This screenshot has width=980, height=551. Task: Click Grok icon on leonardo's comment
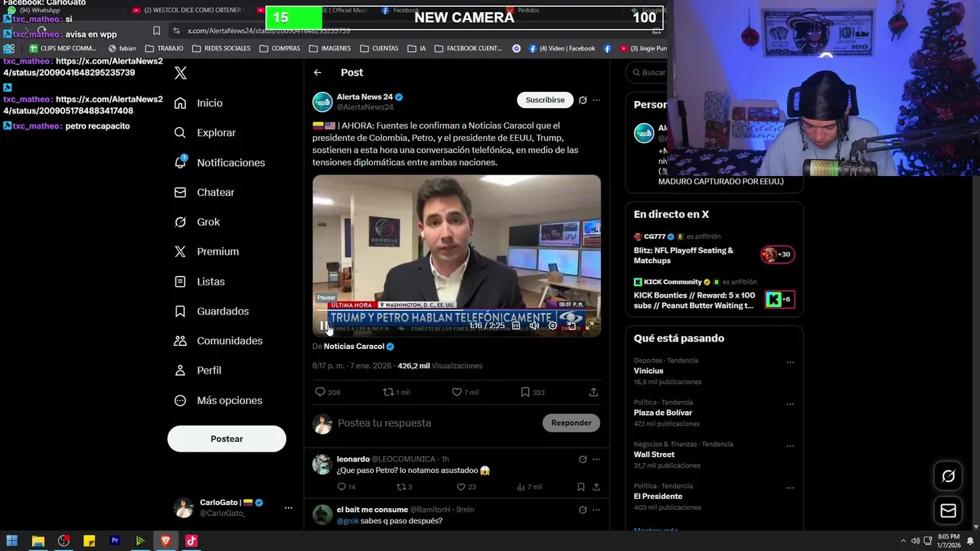[583, 459]
